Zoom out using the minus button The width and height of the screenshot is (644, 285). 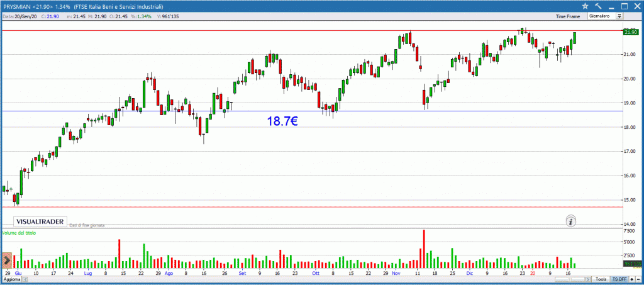(x=638, y=279)
